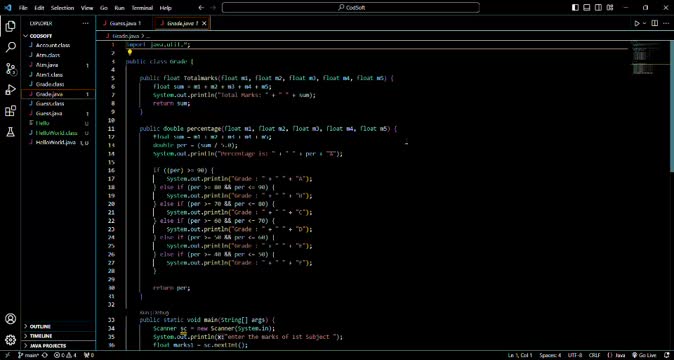Open the Extensions view

10,111
